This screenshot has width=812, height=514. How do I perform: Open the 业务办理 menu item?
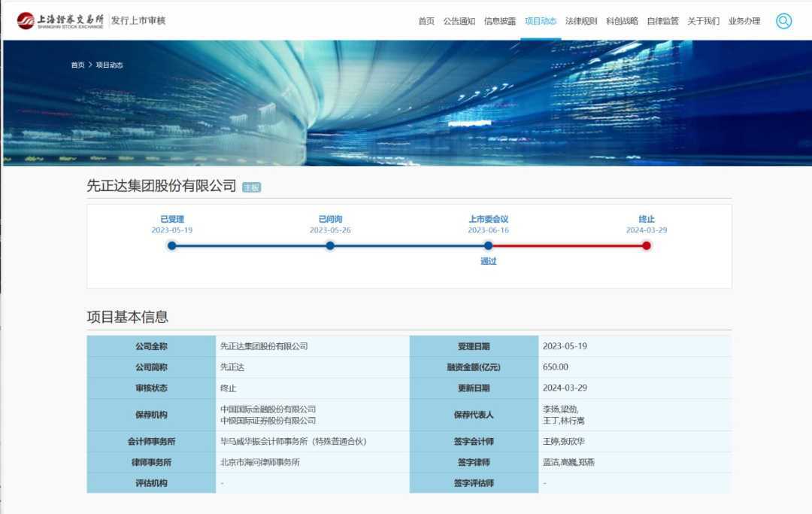(744, 21)
